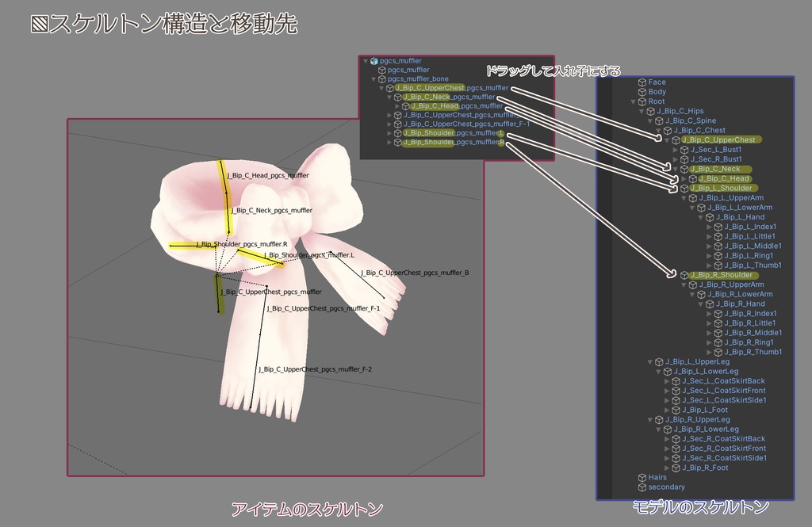812x527 pixels.
Task: Click the cube icon of J_Bip_L_UpperLeg
Action: pyautogui.click(x=659, y=362)
